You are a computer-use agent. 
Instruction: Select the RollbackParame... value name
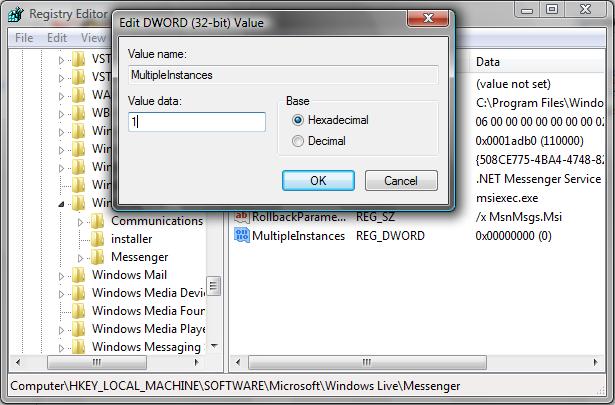(299, 217)
